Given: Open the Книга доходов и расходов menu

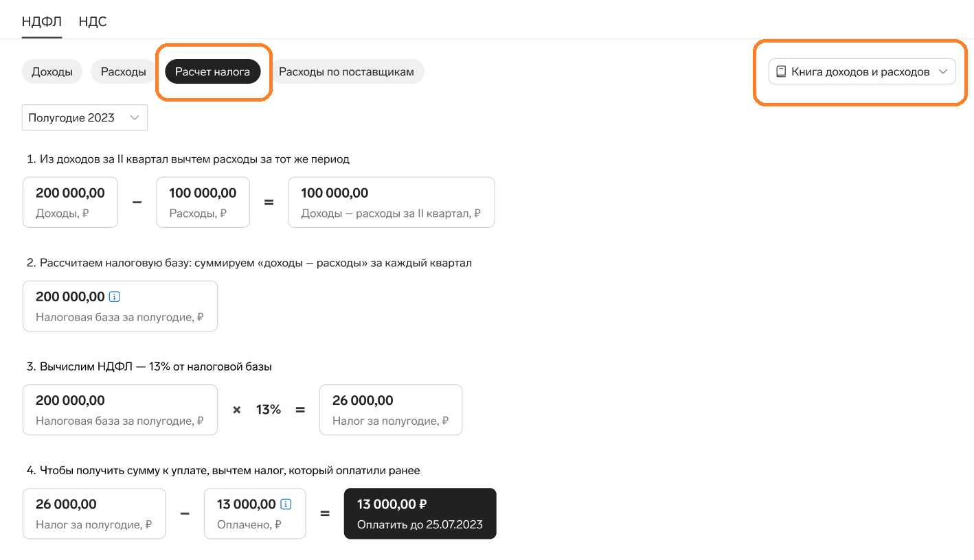Looking at the screenshot, I should tap(862, 71).
